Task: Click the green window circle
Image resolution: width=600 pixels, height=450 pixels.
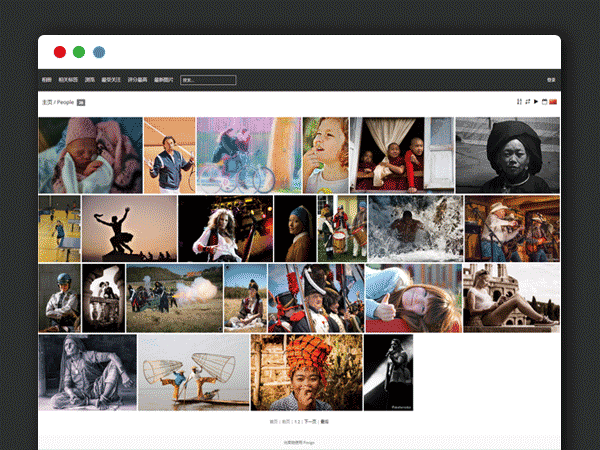Action: (x=79, y=52)
